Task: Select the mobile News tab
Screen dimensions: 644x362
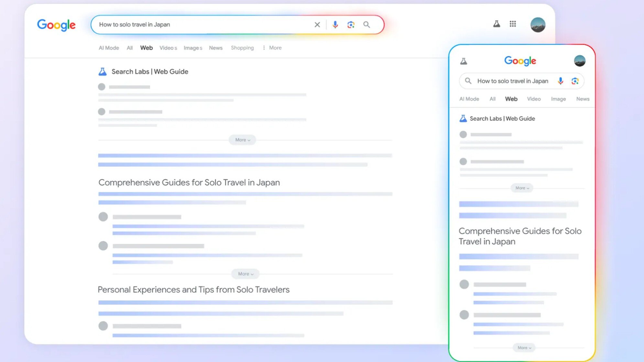Action: click(x=583, y=99)
